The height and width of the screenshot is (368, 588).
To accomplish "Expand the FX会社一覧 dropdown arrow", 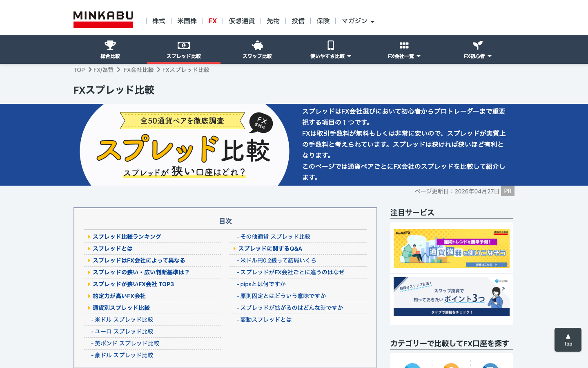I will coord(419,56).
